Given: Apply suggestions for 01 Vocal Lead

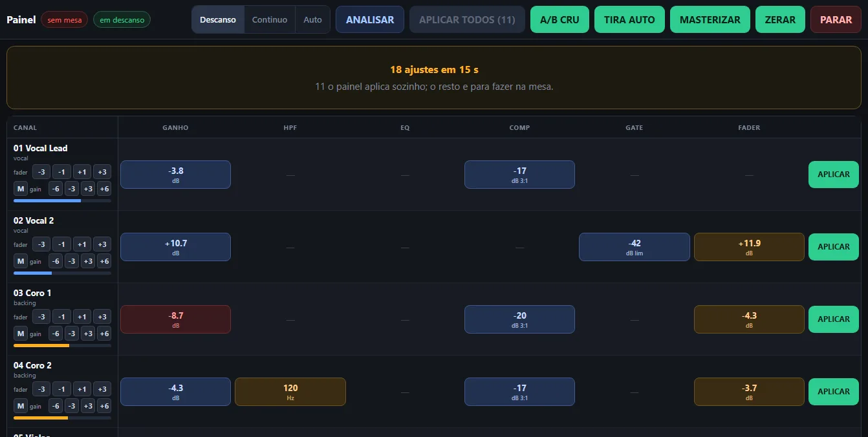Looking at the screenshot, I should pyautogui.click(x=834, y=175).
